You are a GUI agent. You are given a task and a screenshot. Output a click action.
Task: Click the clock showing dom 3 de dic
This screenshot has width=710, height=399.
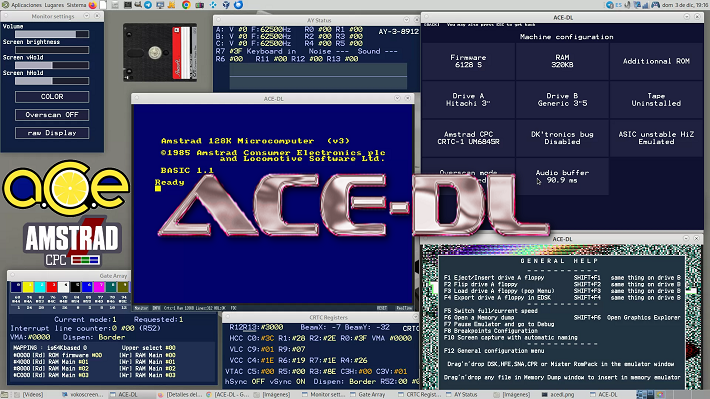pos(685,5)
